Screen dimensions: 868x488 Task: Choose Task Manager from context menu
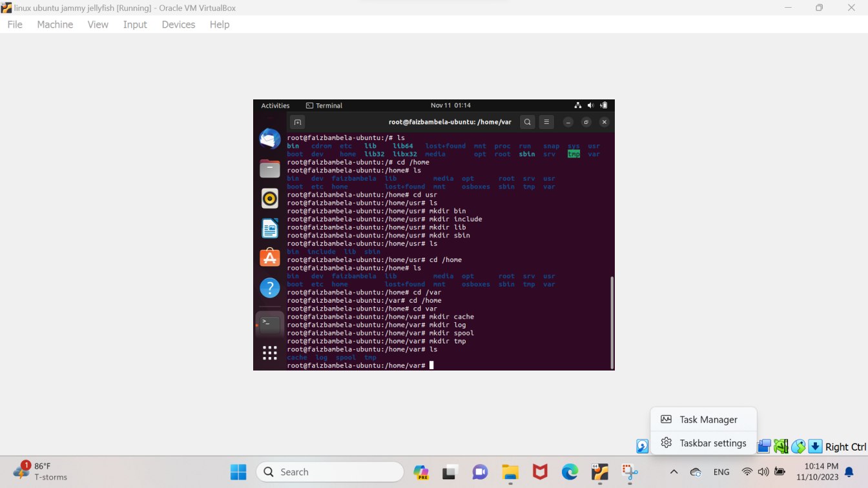pyautogui.click(x=703, y=420)
